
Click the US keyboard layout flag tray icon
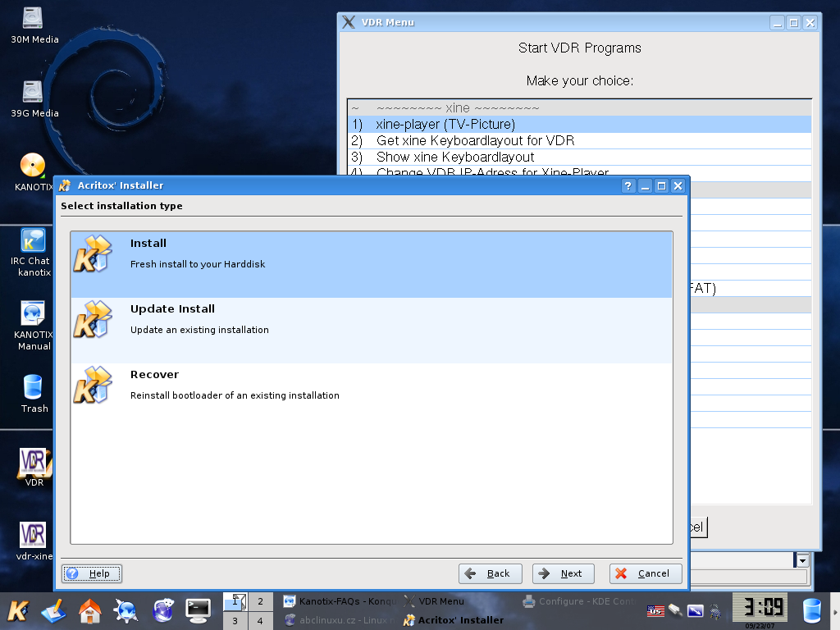655,610
